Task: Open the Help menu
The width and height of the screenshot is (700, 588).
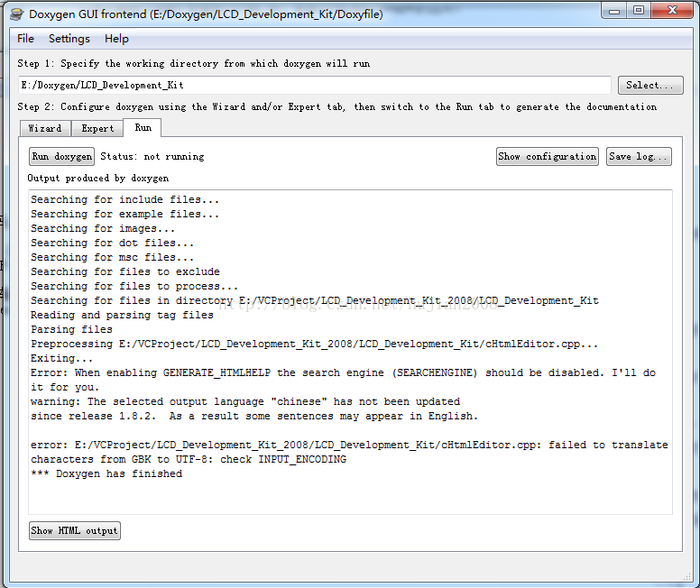Action: click(116, 39)
